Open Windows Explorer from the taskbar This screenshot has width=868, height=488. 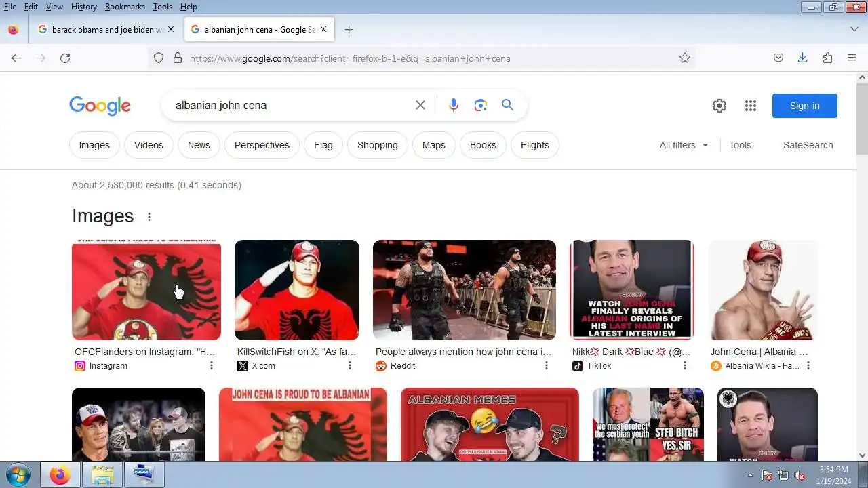coord(102,475)
